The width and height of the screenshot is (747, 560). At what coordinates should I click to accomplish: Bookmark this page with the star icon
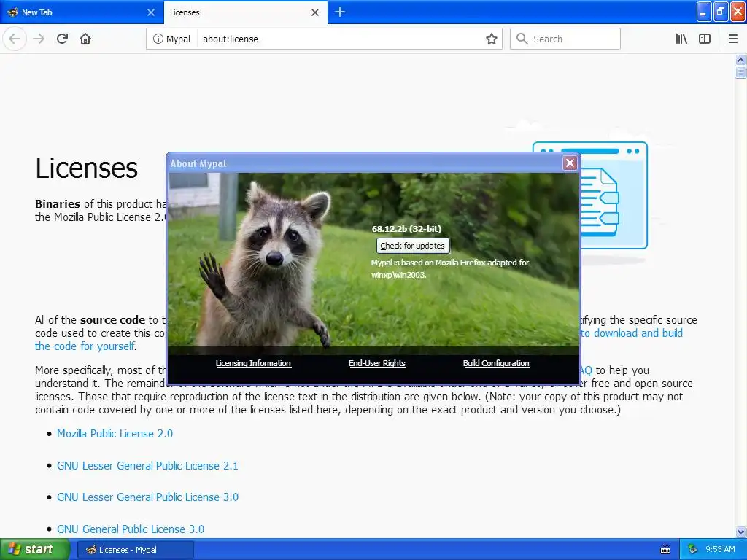[x=491, y=39]
